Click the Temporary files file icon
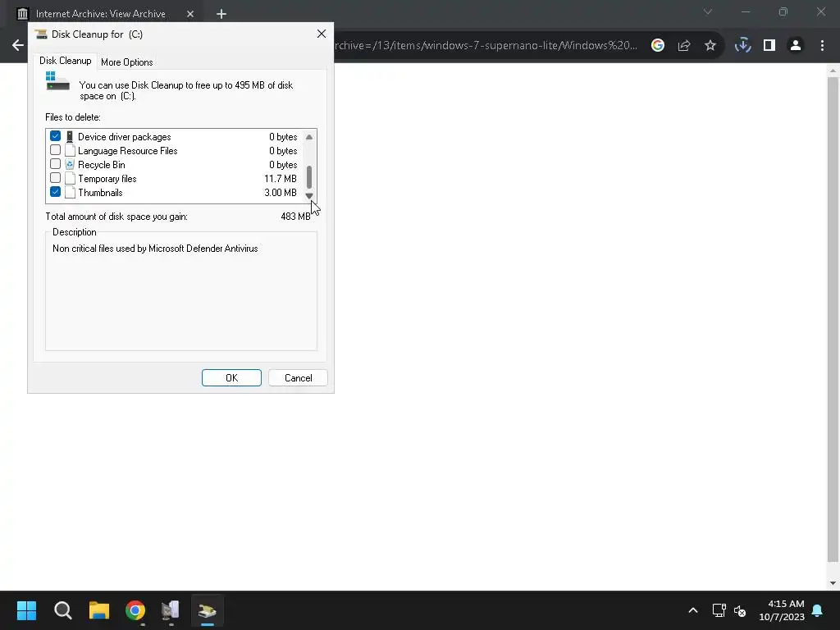Image resolution: width=840 pixels, height=630 pixels. click(x=71, y=178)
